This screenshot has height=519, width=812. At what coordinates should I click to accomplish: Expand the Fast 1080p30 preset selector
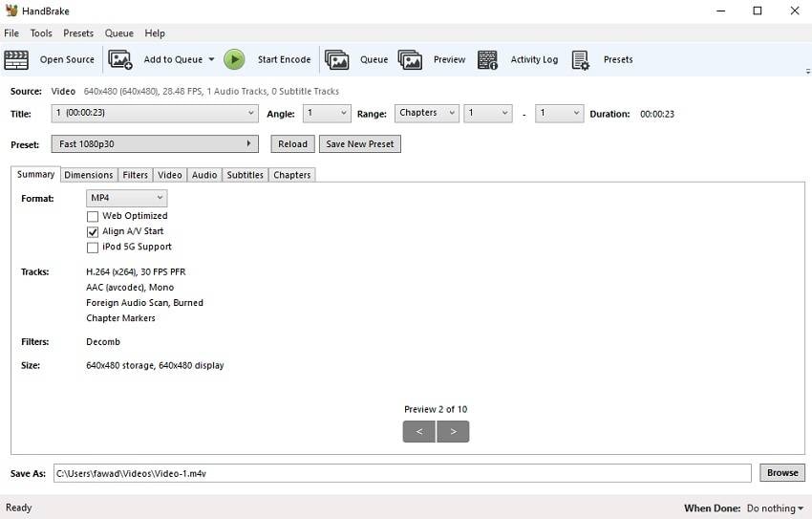tap(155, 144)
